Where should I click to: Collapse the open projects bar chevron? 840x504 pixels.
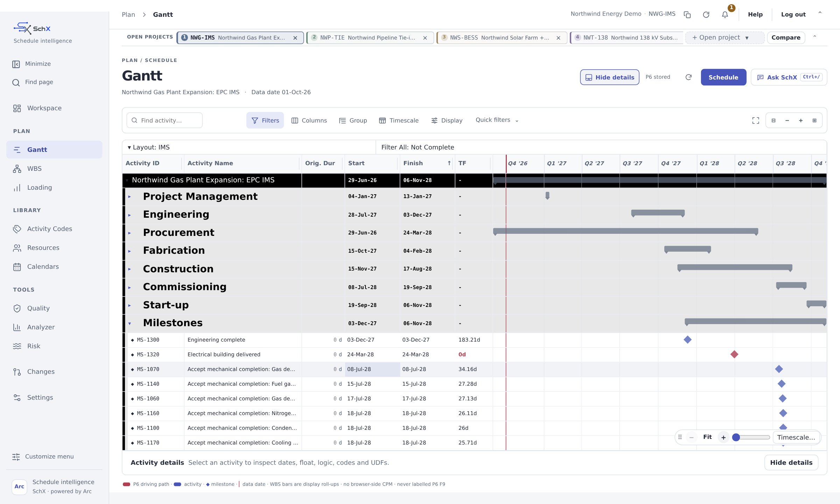pos(814,37)
